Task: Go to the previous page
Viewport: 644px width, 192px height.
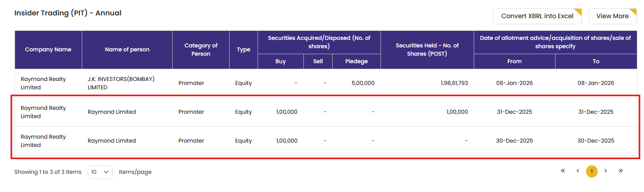Action: click(x=578, y=171)
